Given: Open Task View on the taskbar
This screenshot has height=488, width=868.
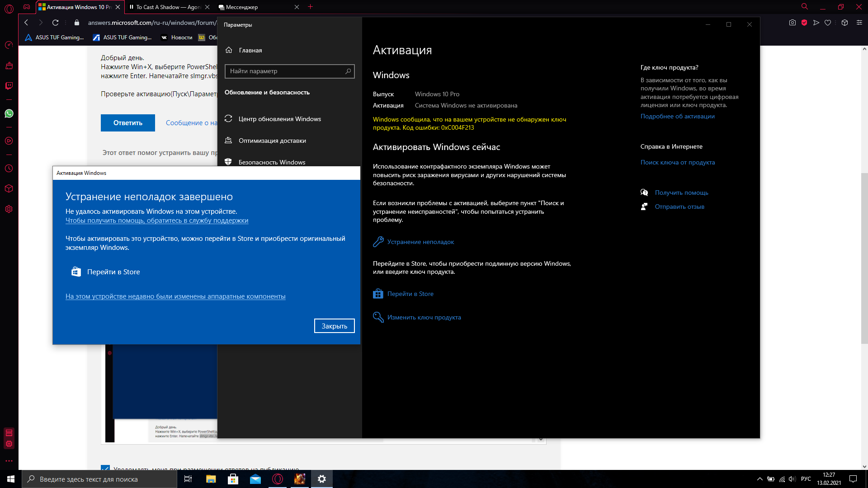Looking at the screenshot, I should pyautogui.click(x=188, y=479).
